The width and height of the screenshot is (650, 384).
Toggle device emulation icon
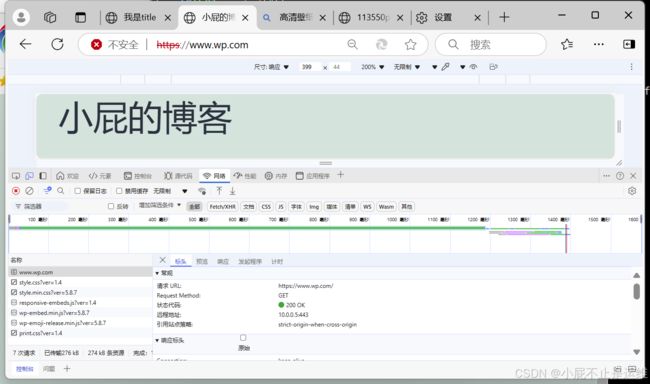29,176
